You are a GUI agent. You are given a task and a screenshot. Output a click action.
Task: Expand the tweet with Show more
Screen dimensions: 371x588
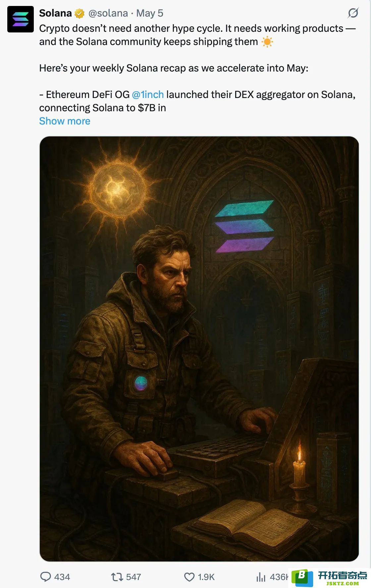click(x=65, y=121)
